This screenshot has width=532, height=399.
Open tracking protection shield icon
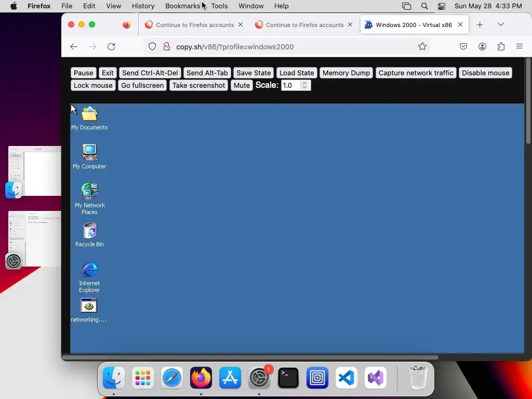152,46
